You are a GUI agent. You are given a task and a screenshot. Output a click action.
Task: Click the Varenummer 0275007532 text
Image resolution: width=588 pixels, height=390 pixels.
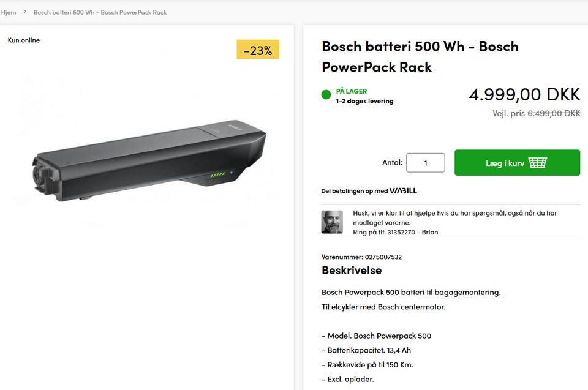coord(361,257)
